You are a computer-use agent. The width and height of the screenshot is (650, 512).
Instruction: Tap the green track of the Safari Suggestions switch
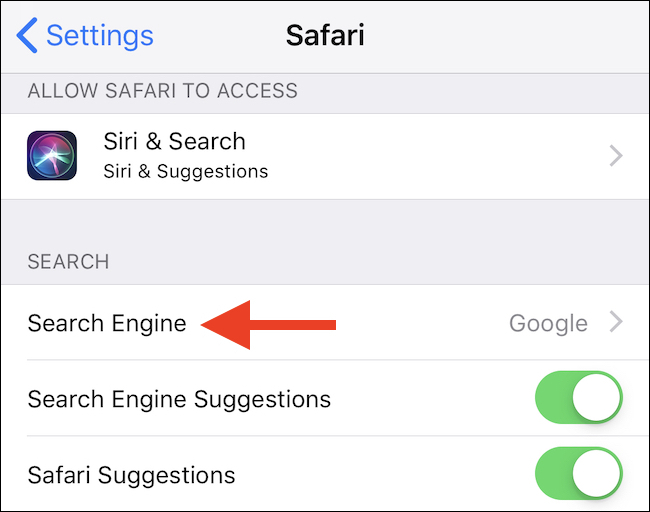point(553,473)
